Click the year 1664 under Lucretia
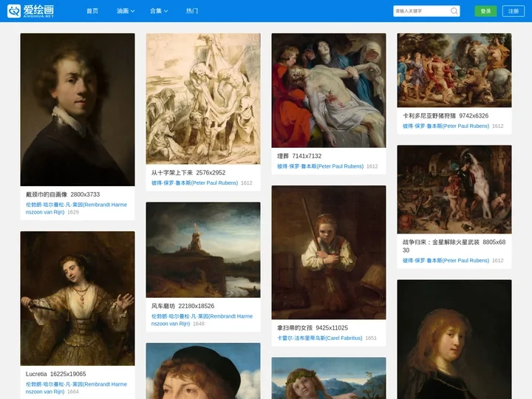Screen dimensions: 532x399 pos(73,392)
